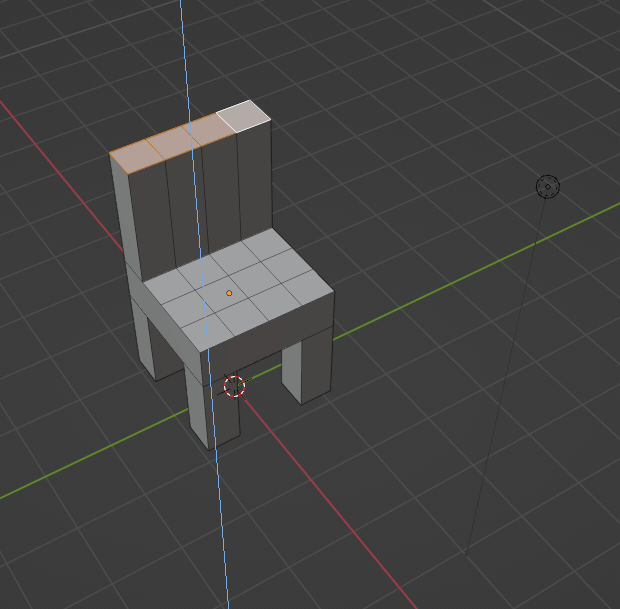Image resolution: width=620 pixels, height=609 pixels.
Task: Click the orange object origin dot
Action: (x=229, y=293)
